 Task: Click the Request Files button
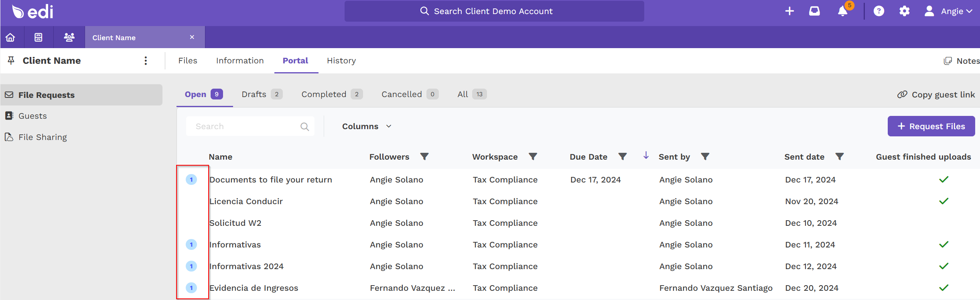coord(931,126)
